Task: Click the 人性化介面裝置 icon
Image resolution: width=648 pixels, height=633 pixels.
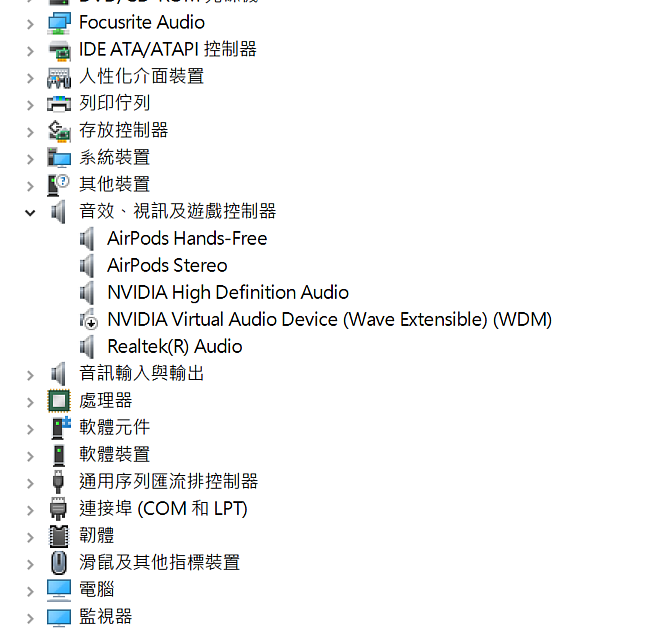Action: coord(59,78)
